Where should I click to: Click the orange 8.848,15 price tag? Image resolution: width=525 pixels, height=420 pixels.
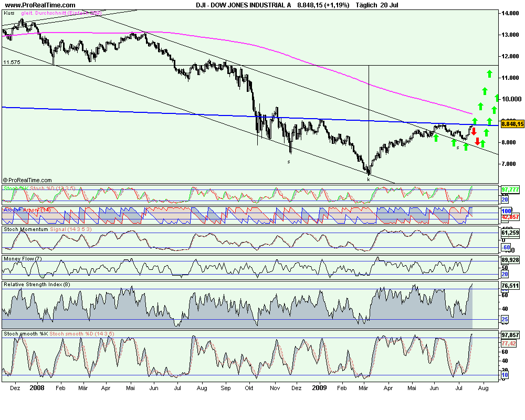[512, 124]
